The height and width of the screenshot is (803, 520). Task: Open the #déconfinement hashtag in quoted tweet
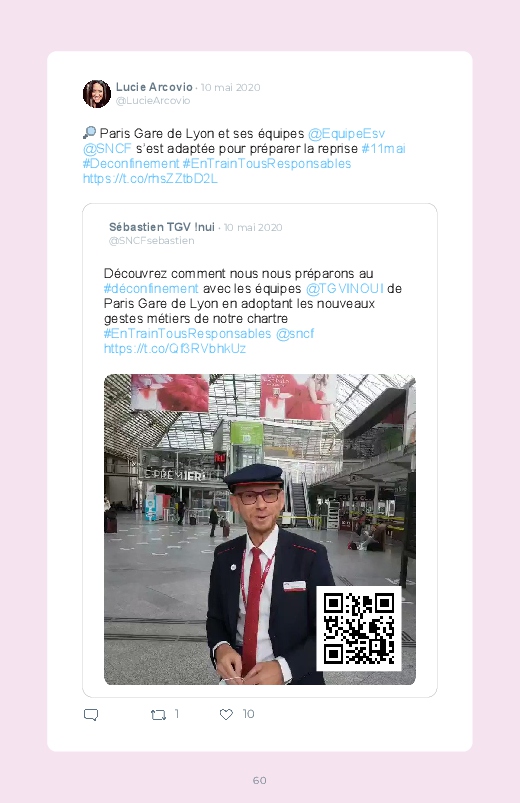pos(151,289)
